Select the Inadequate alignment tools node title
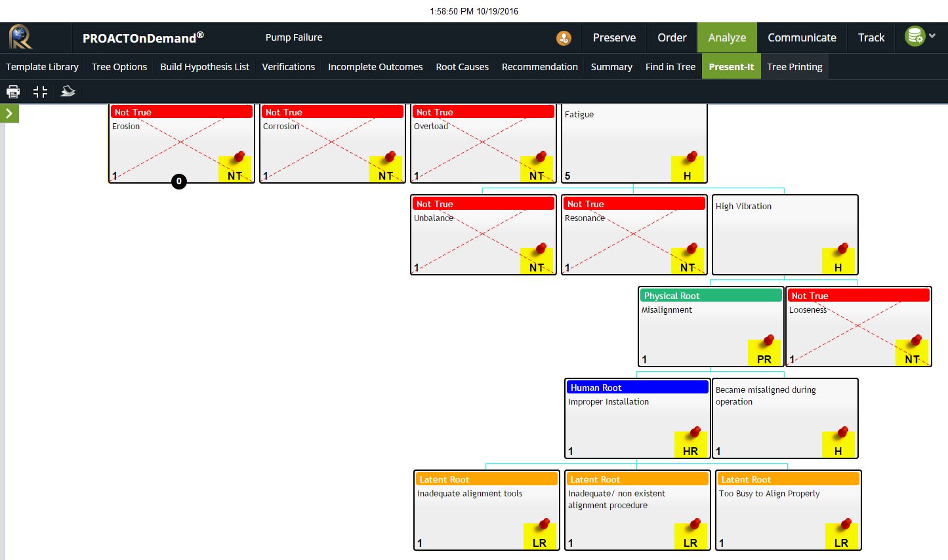This screenshot has width=948, height=560. (x=470, y=494)
